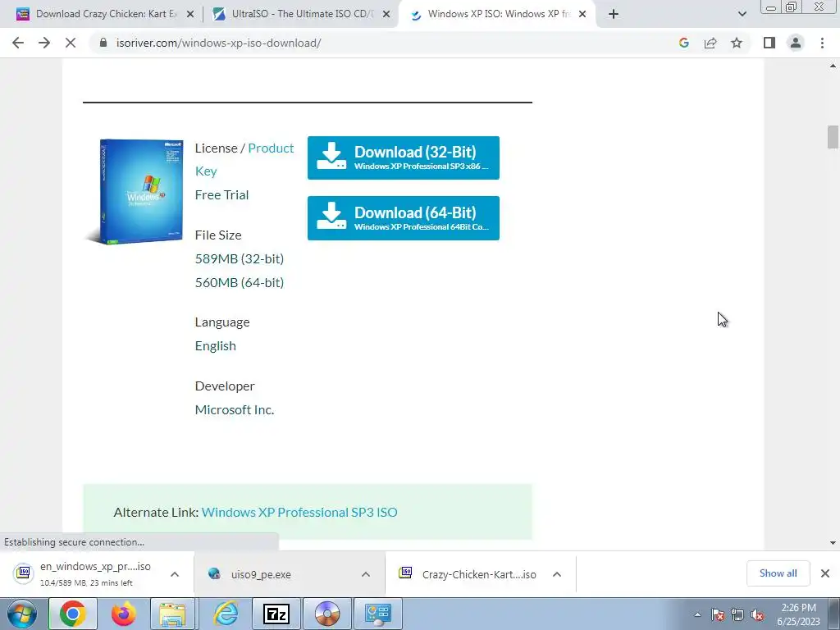The width and height of the screenshot is (840, 630).
Task: Open the Action Center flag icon
Action: (718, 614)
